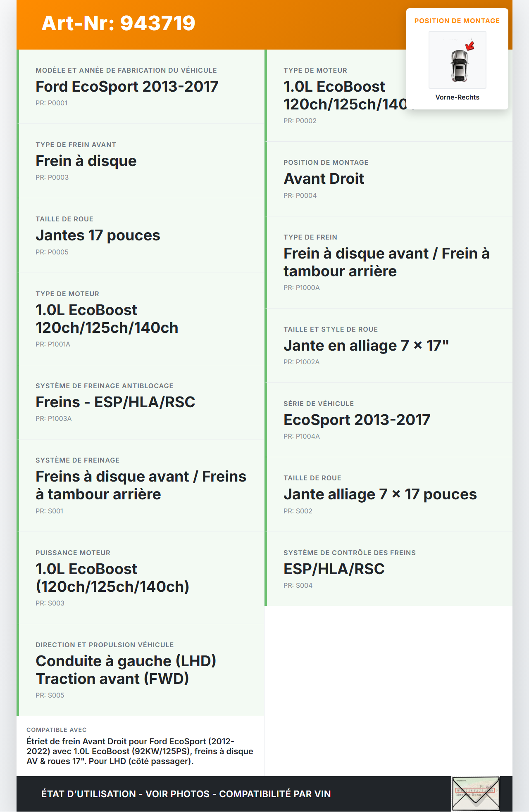Viewport: 529px width, 812px height.
Task: Select the ESP/HLA/RSC brake control value
Action: tap(334, 569)
